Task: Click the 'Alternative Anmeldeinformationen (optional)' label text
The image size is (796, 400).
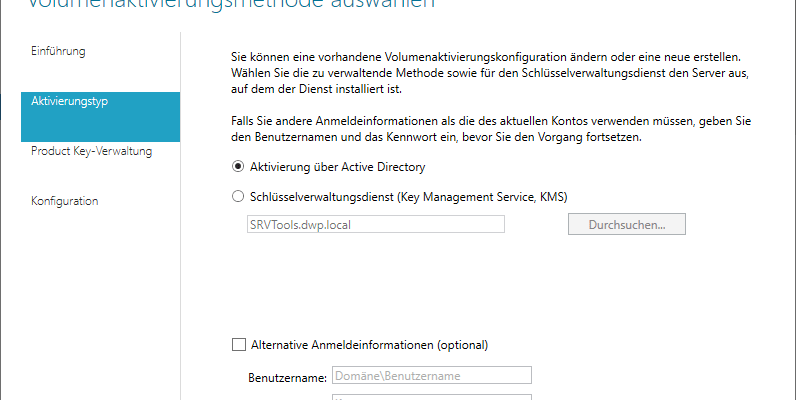Action: pyautogui.click(x=369, y=345)
